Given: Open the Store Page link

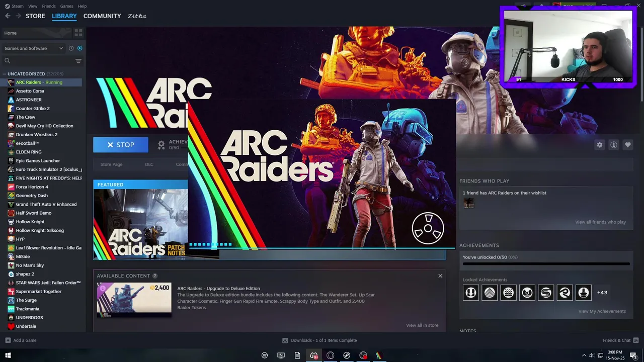Looking at the screenshot, I should tap(111, 164).
